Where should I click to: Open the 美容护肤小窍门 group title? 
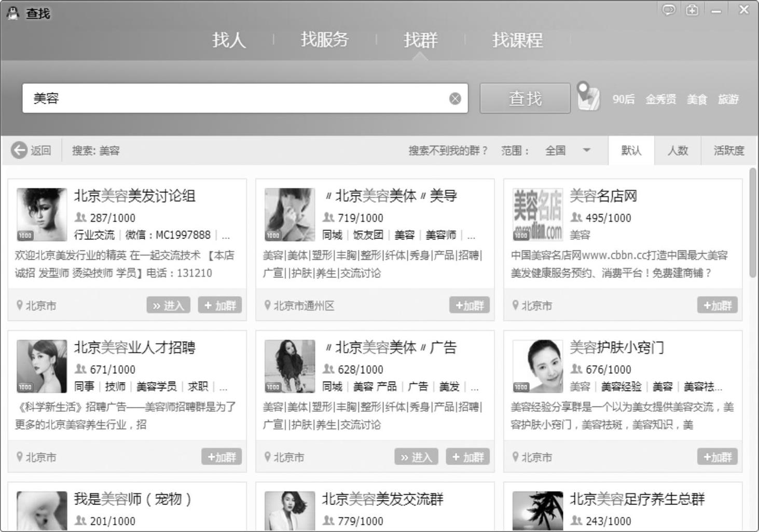point(617,347)
